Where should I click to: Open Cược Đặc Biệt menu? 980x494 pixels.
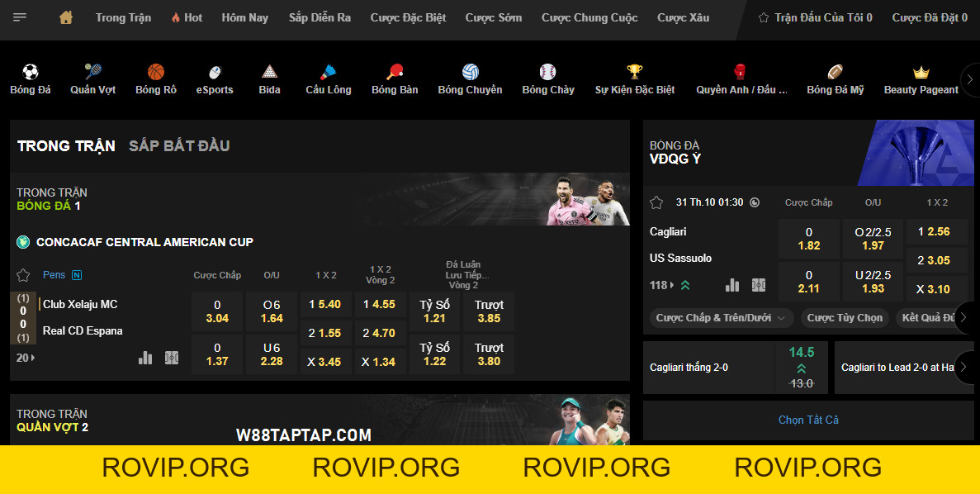408,17
